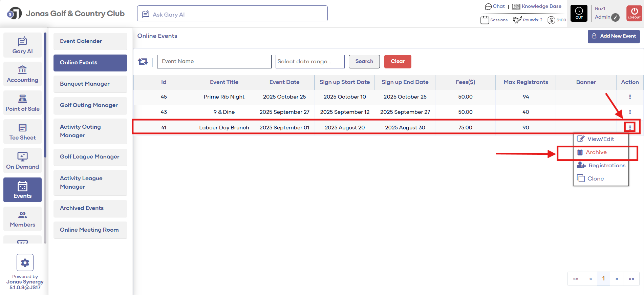Viewport: 644px width, 295px height.
Task: Open the settings gear icon
Action: (25, 262)
